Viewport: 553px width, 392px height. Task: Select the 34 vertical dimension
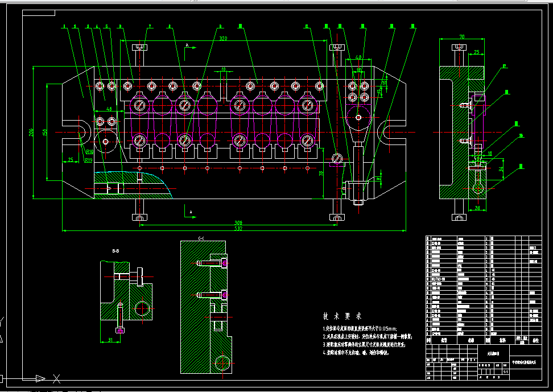click(501, 170)
